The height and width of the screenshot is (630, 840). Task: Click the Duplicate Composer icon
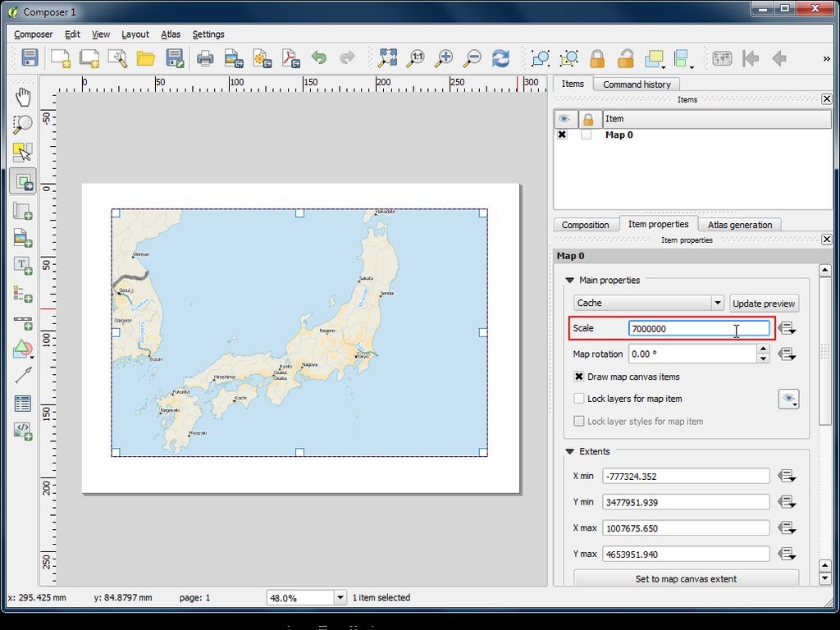pos(89,57)
